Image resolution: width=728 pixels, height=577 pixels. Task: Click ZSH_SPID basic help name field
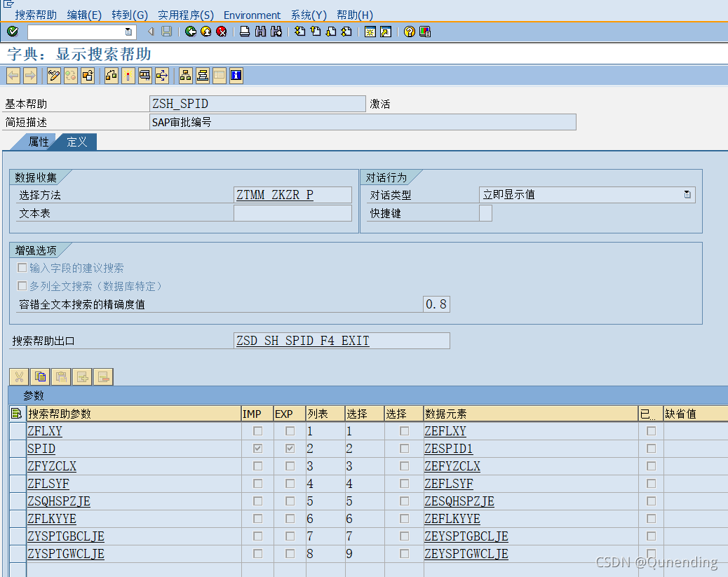[257, 104]
